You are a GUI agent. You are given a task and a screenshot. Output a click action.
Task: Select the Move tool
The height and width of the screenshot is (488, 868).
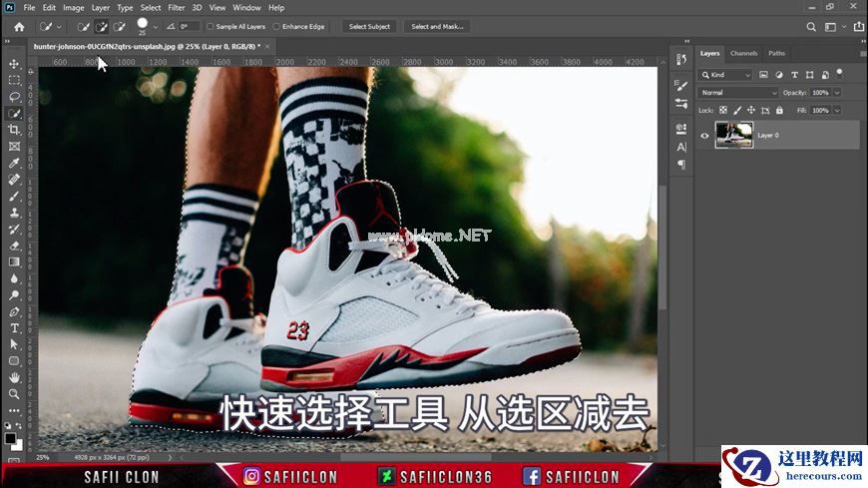[x=14, y=64]
